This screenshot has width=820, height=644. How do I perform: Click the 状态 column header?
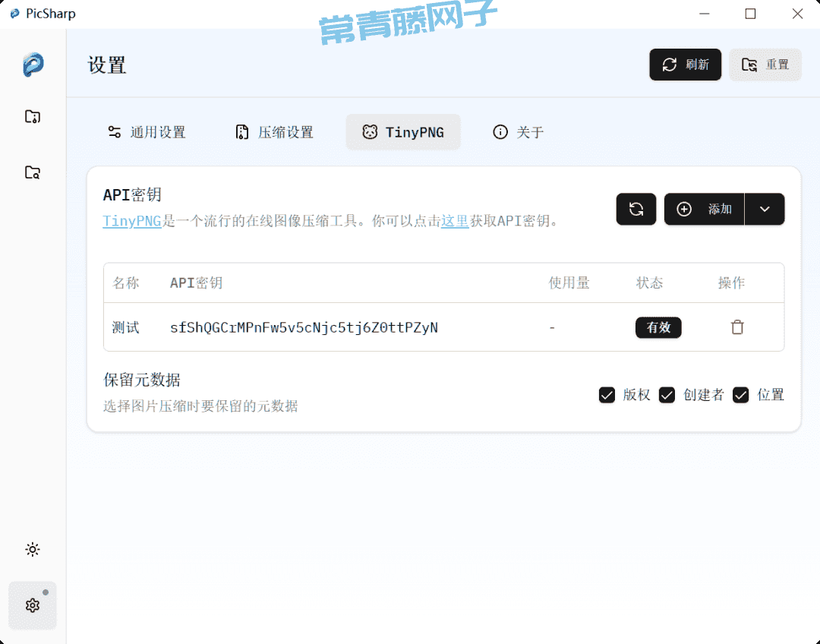[649, 283]
